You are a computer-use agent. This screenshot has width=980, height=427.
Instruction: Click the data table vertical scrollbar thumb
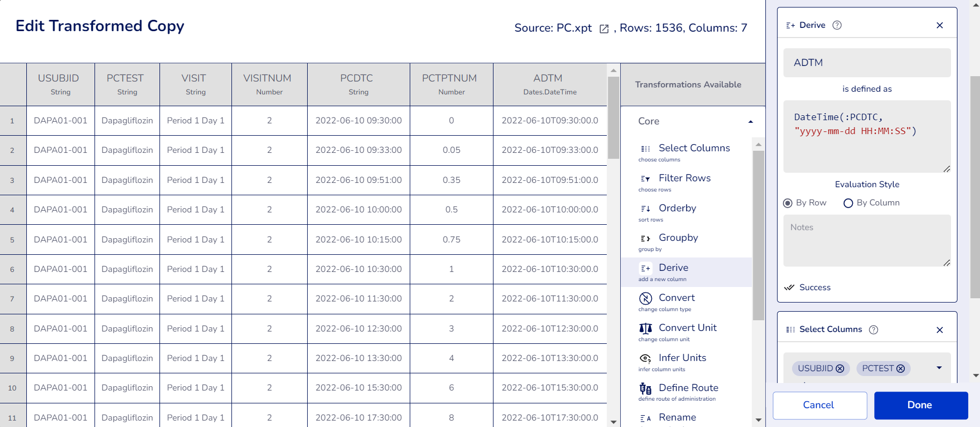[x=613, y=118]
